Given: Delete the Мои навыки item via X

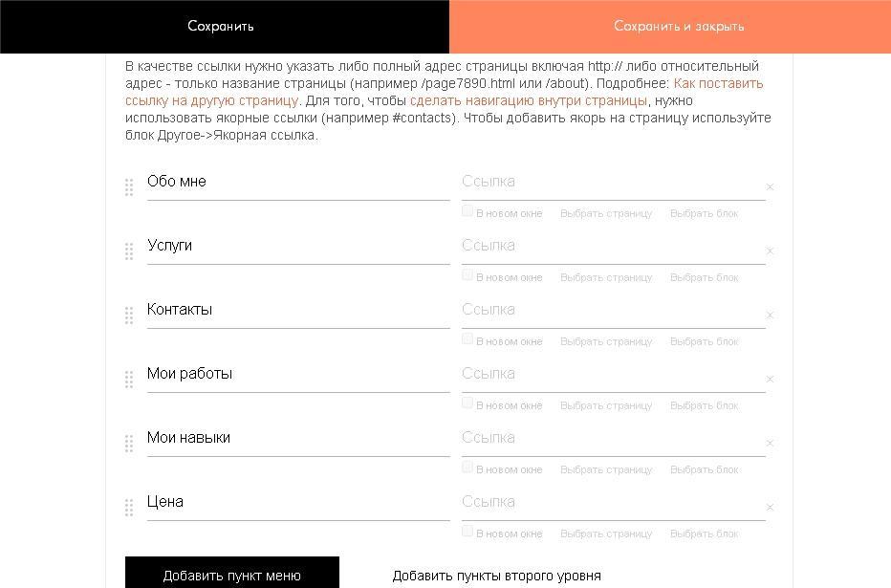Looking at the screenshot, I should click(770, 444).
